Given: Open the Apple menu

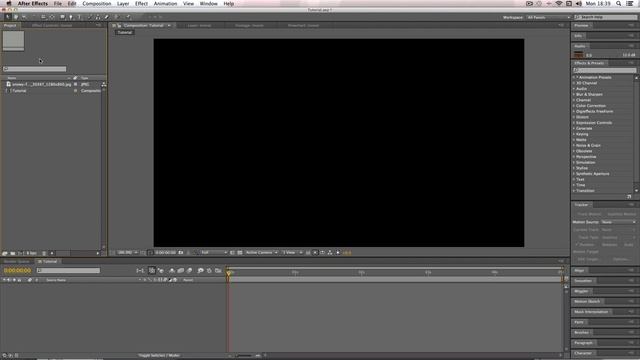Looking at the screenshot, I should tap(8, 3).
